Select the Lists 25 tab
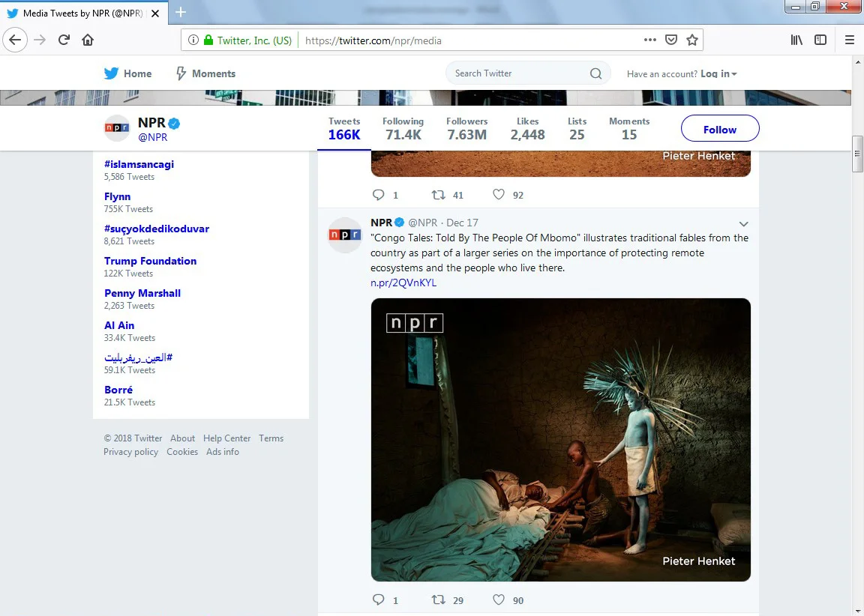The width and height of the screenshot is (864, 616). (577, 128)
